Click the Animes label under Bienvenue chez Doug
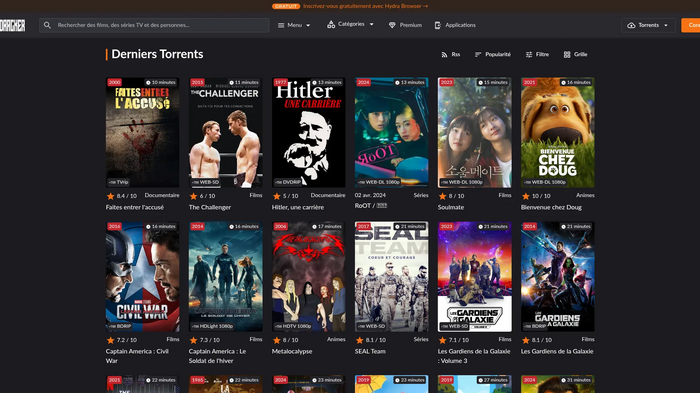Image resolution: width=700 pixels, height=393 pixels. coord(585,195)
